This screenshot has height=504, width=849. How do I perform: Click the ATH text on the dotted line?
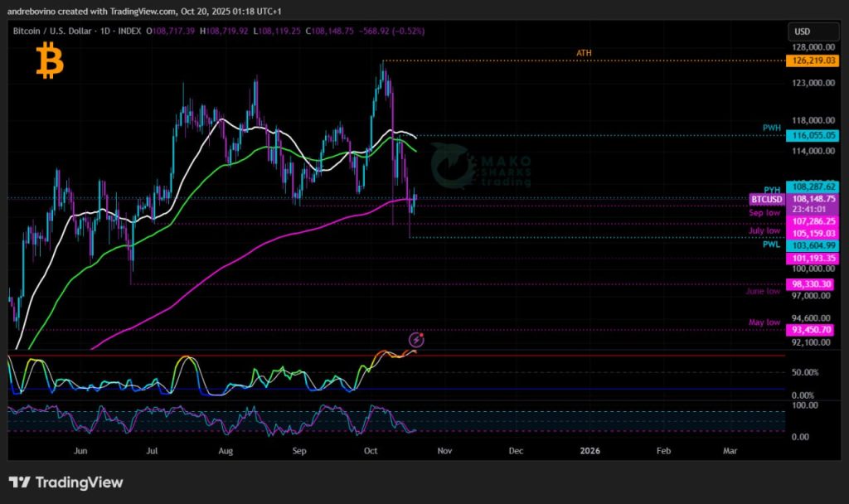[x=585, y=54]
